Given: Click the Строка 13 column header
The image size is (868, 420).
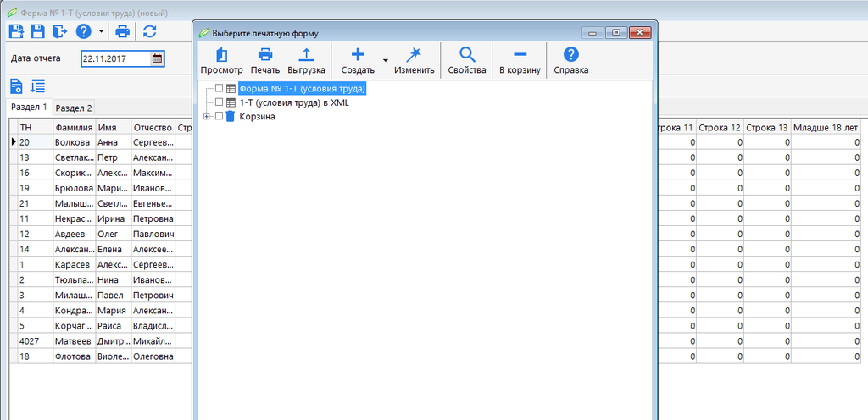Looking at the screenshot, I should pos(767,128).
